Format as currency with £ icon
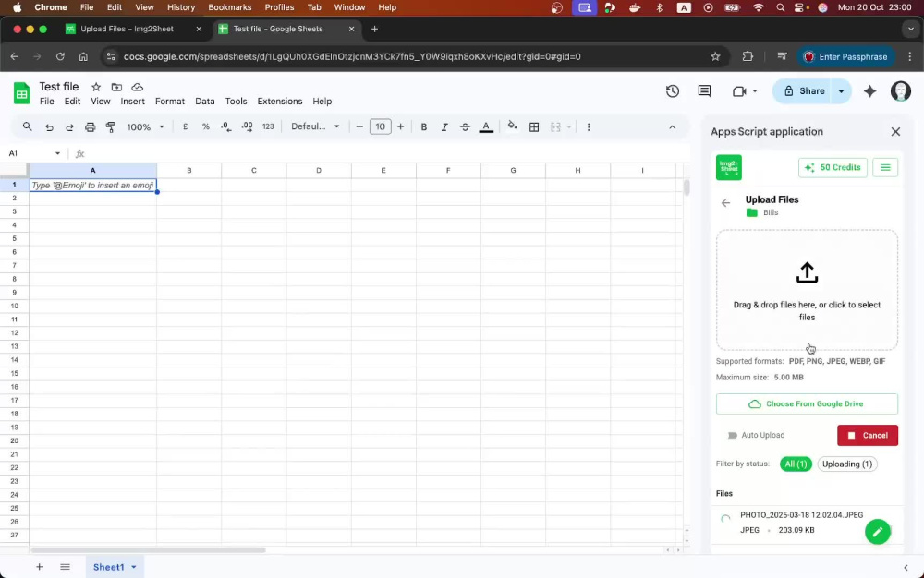 [x=185, y=126]
